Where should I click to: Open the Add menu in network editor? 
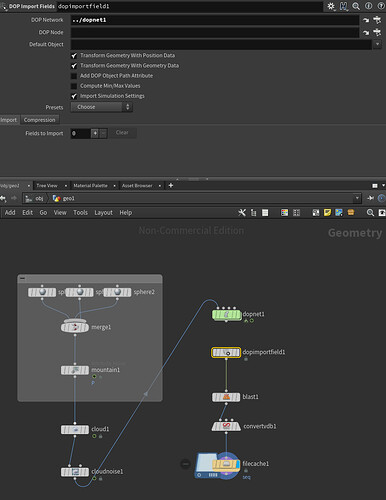(10, 213)
